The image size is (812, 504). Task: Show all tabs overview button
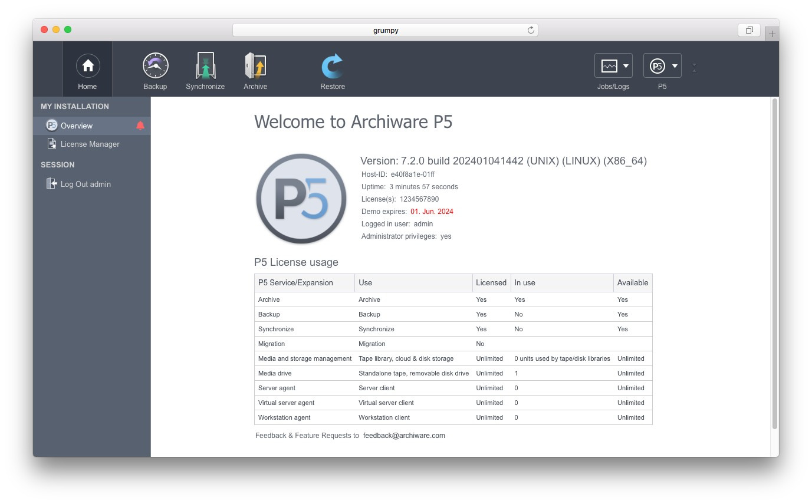point(749,30)
